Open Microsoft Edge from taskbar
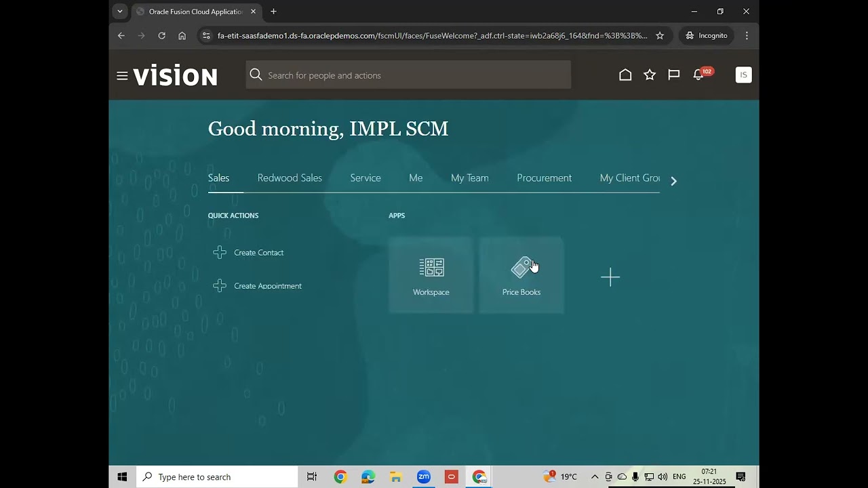The width and height of the screenshot is (868, 488). [368, 477]
